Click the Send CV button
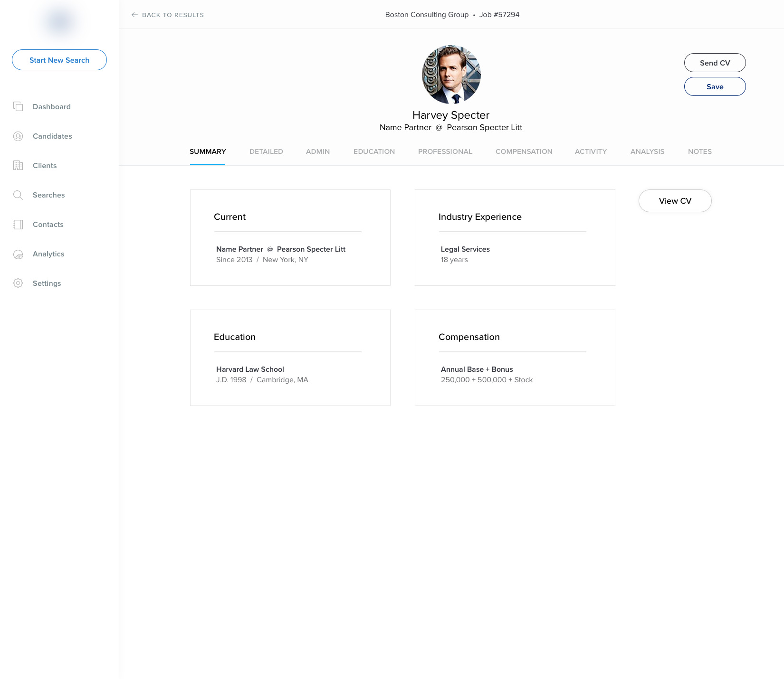The width and height of the screenshot is (784, 679). point(715,63)
